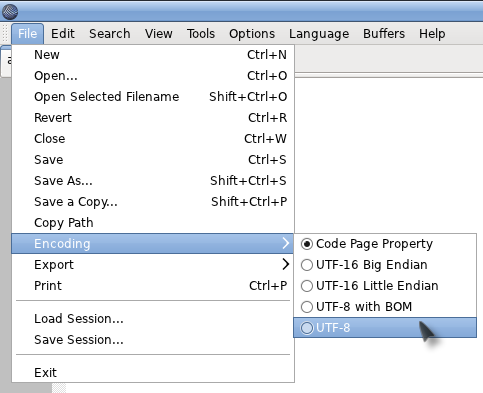Choose Print in the File menu
483x393 pixels.
click(x=153, y=286)
